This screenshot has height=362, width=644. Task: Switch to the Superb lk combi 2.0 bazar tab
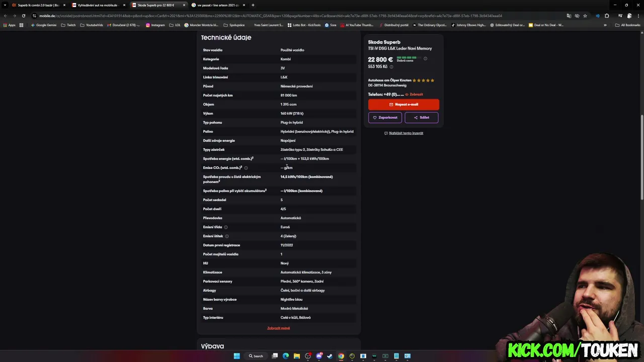click(x=38, y=5)
